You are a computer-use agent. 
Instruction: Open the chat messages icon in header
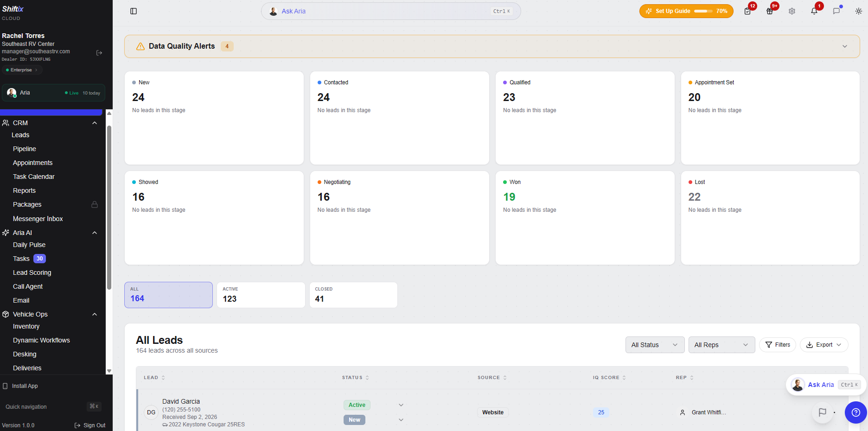tap(836, 11)
